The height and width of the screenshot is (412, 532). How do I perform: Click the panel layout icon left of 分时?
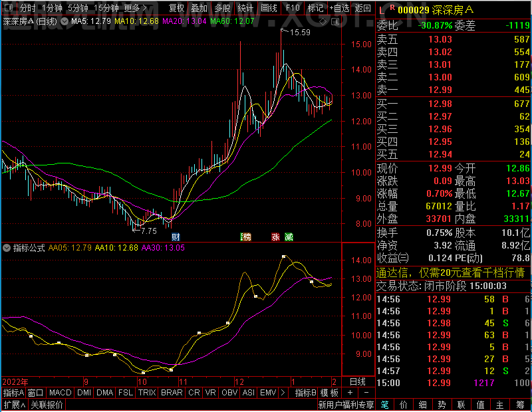point(9,7)
